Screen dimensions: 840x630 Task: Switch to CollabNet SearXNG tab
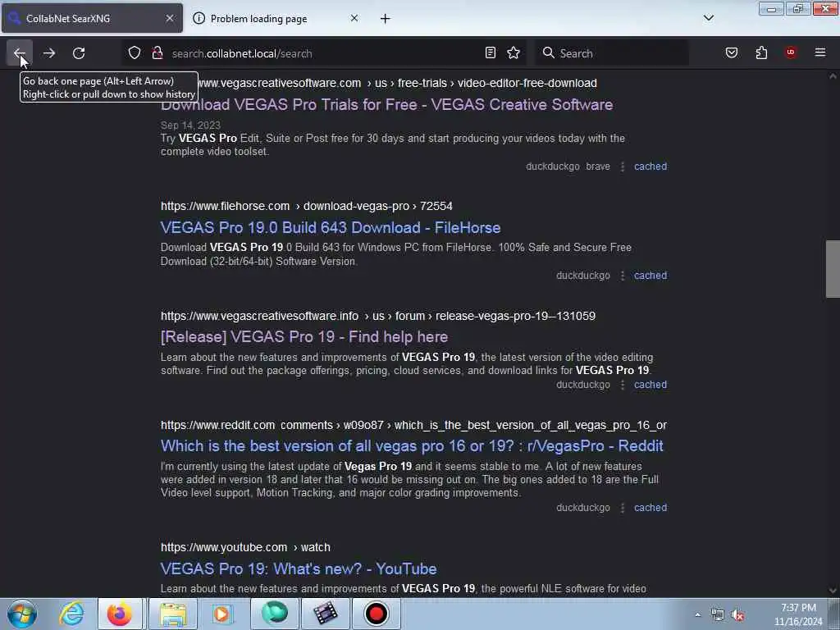(x=92, y=18)
